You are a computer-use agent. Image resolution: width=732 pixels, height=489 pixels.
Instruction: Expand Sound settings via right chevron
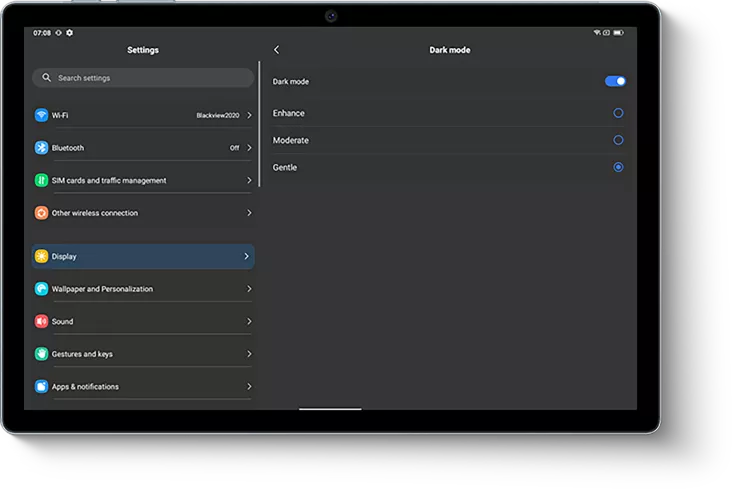coord(248,322)
